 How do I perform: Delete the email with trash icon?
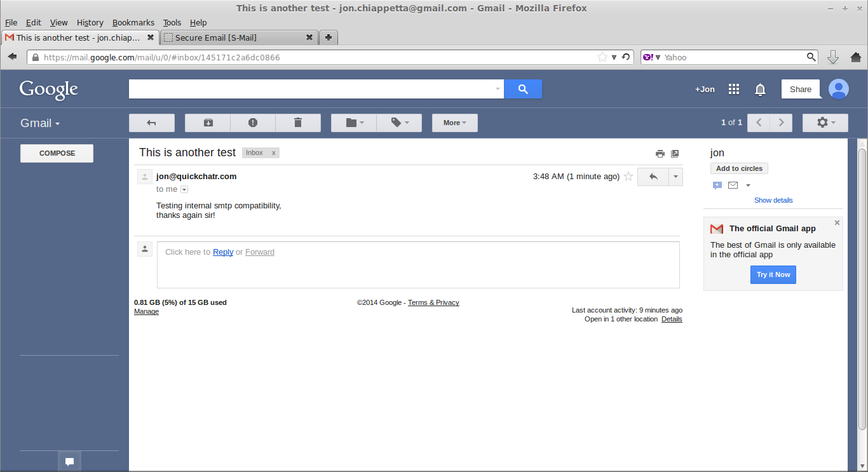coord(298,123)
